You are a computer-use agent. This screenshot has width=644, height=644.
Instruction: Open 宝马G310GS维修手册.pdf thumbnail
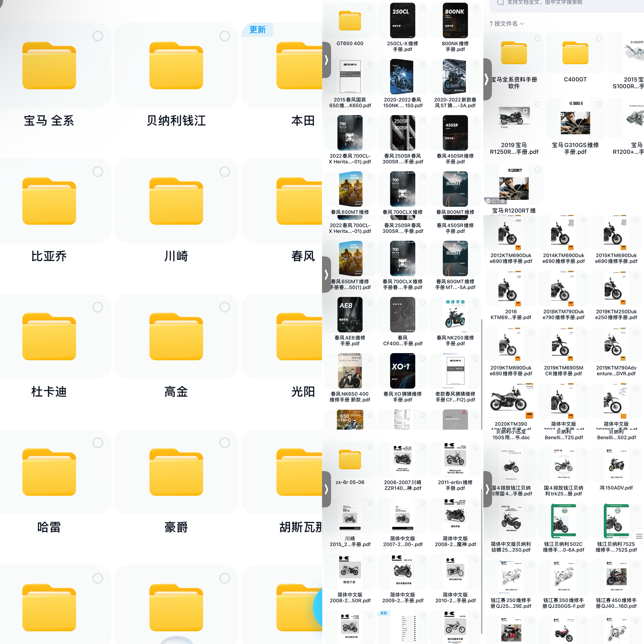click(575, 118)
